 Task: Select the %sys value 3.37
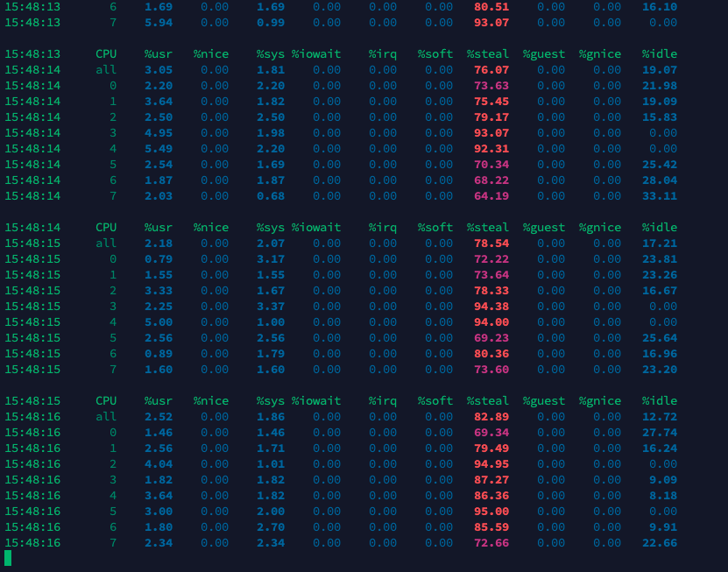pos(271,307)
